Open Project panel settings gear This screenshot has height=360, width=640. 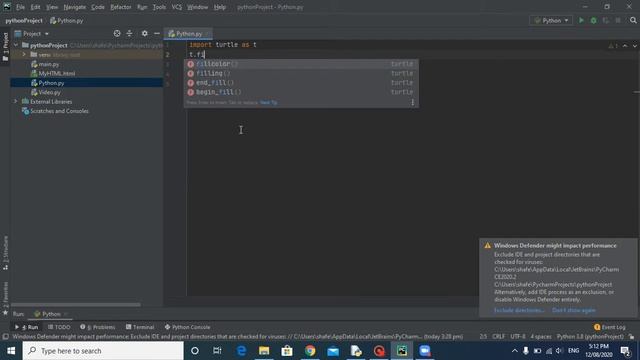tap(144, 33)
